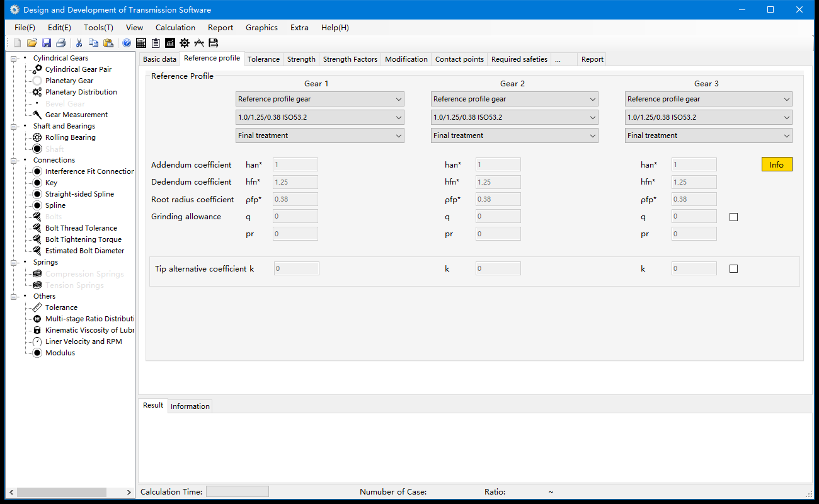Select Rolling Bearing in tree
The image size is (819, 504).
(71, 137)
